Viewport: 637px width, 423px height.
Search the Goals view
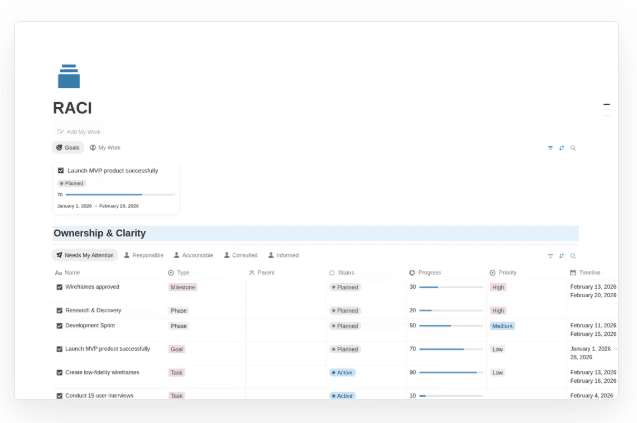coord(573,148)
